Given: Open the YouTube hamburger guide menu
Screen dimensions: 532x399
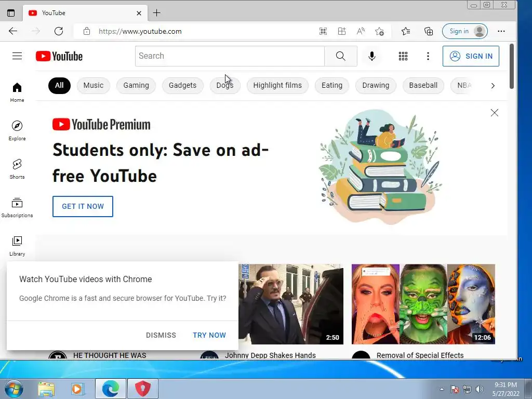Looking at the screenshot, I should 17,56.
